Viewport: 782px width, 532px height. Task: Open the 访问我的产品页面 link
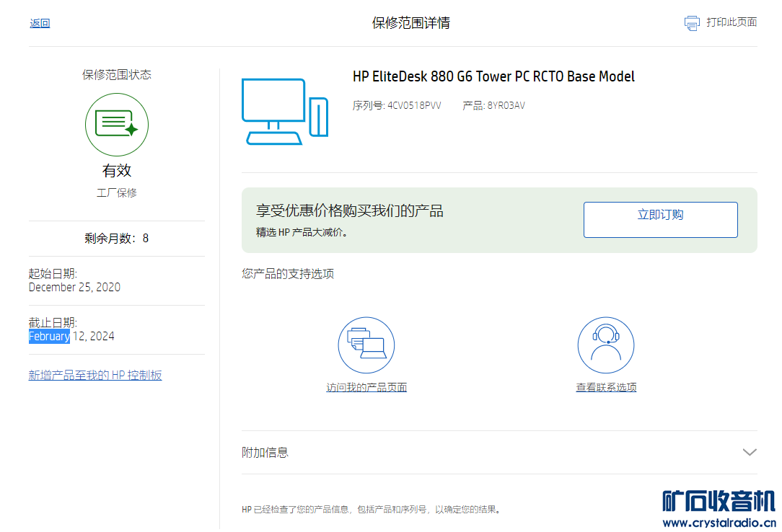[x=366, y=388]
